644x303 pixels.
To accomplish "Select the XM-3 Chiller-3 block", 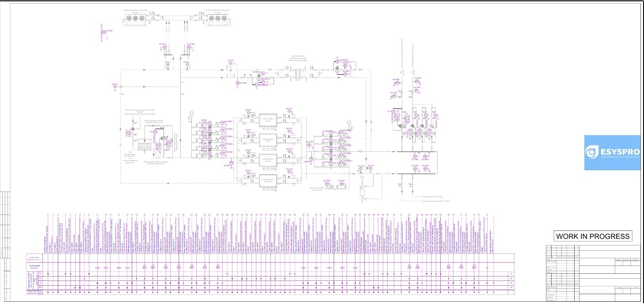I will [268, 161].
